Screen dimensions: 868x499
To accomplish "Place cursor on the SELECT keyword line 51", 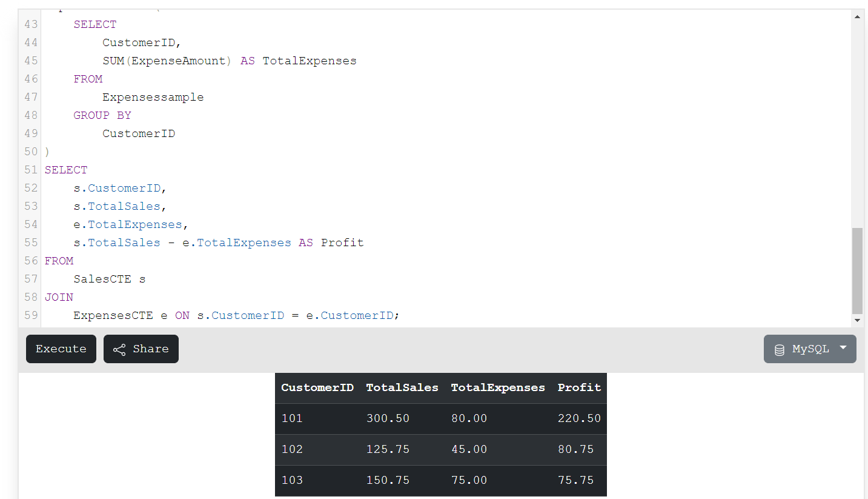I will (65, 170).
